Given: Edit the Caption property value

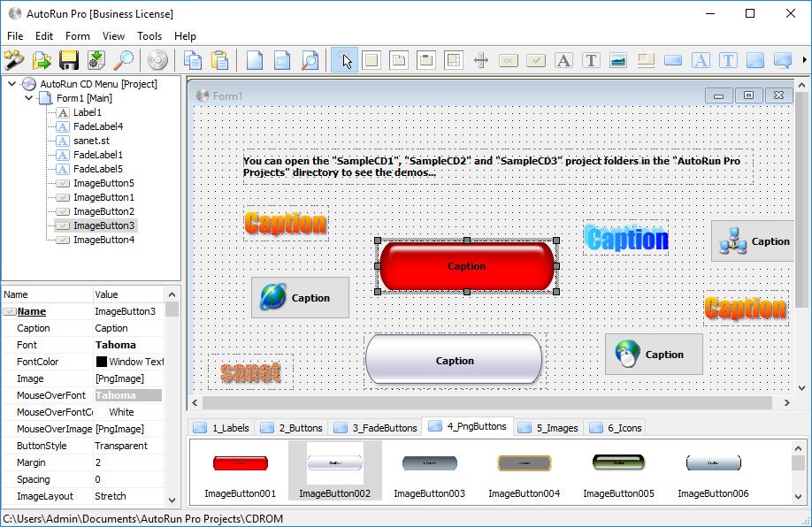Looking at the screenshot, I should point(128,328).
